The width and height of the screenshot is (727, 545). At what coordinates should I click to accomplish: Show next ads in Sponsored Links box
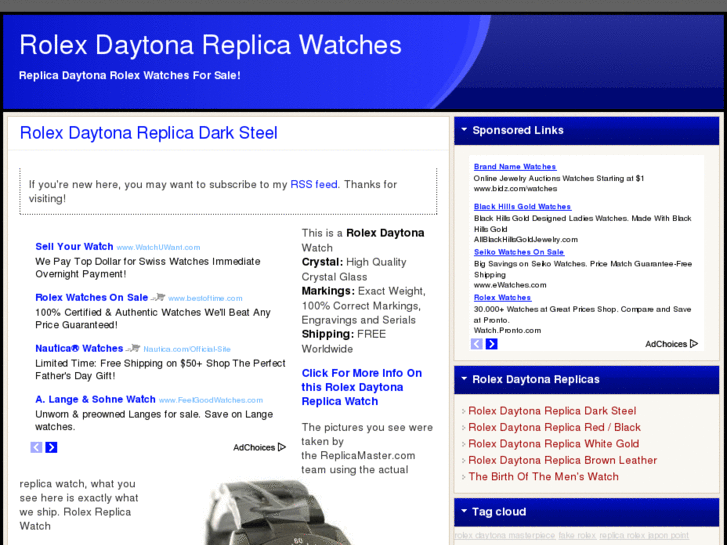(x=491, y=344)
